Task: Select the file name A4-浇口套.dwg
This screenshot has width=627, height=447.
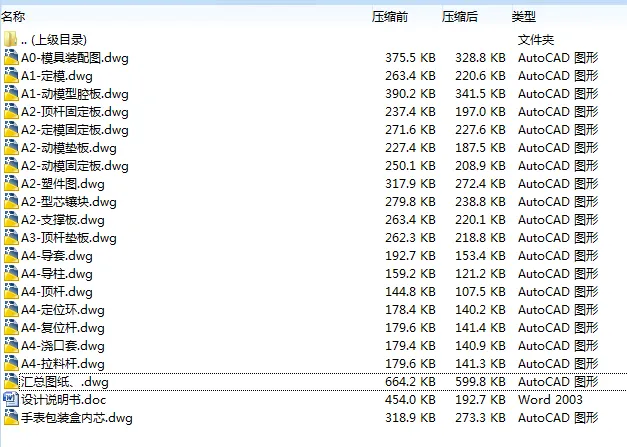Action: 63,346
